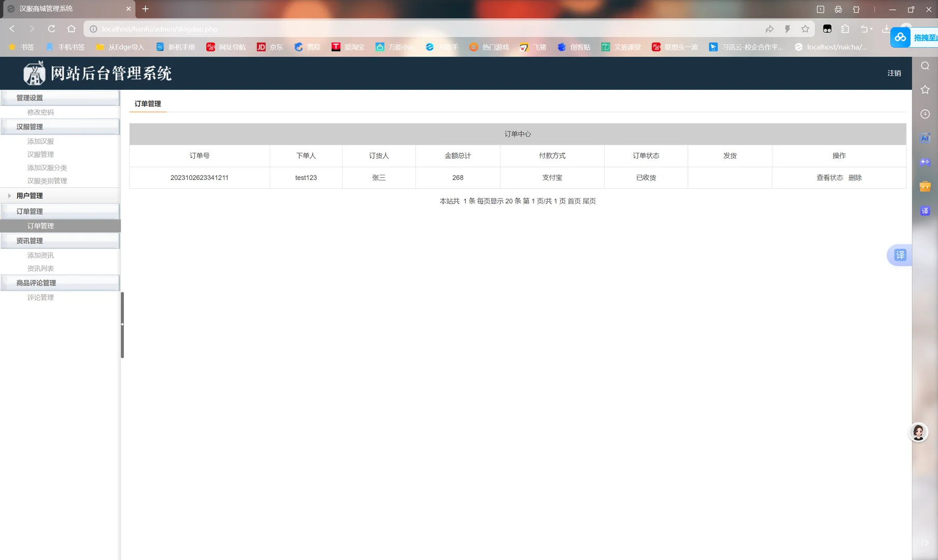View site information icon in address bar
The height and width of the screenshot is (560, 938).
(x=93, y=29)
